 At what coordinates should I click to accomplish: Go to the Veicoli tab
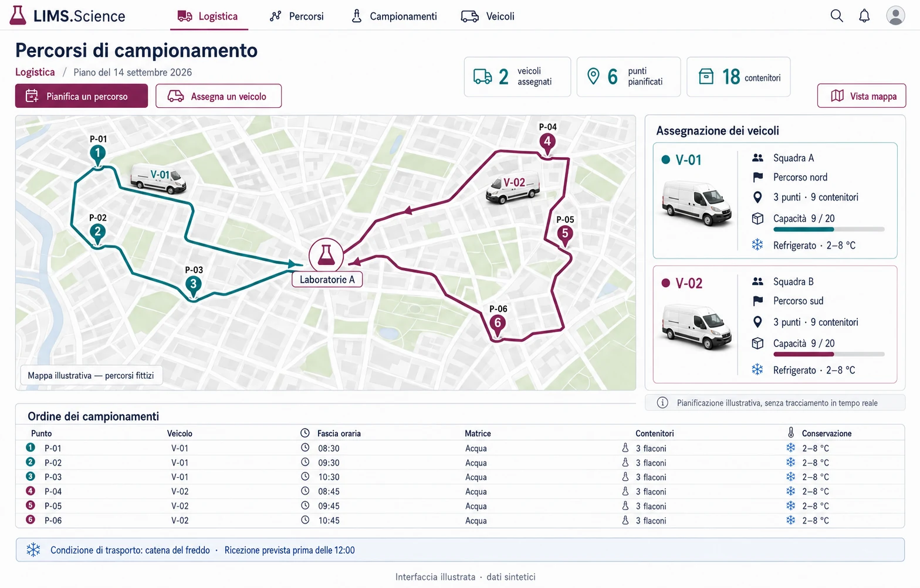pyautogui.click(x=488, y=16)
